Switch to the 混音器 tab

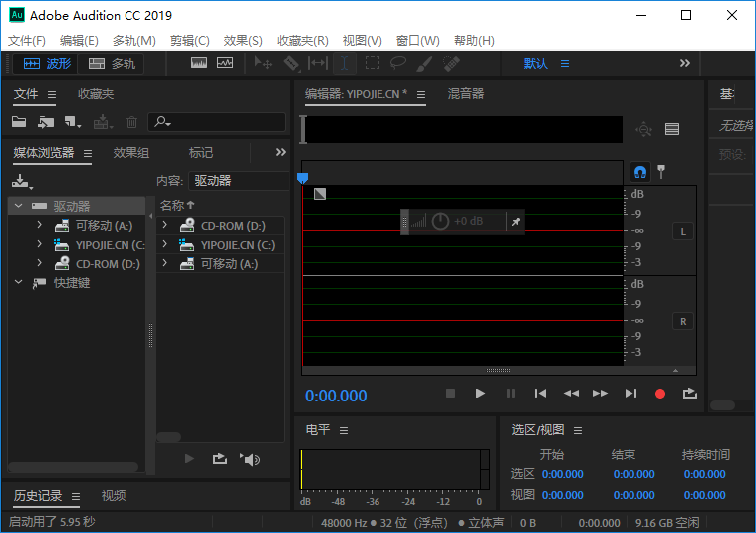[466, 94]
